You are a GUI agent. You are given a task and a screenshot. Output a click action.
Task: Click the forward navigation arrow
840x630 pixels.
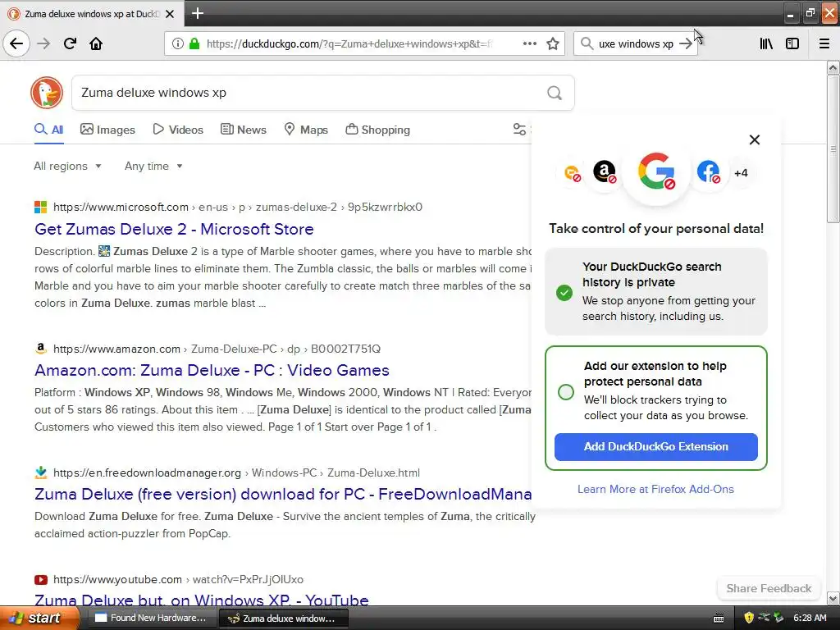click(x=43, y=43)
